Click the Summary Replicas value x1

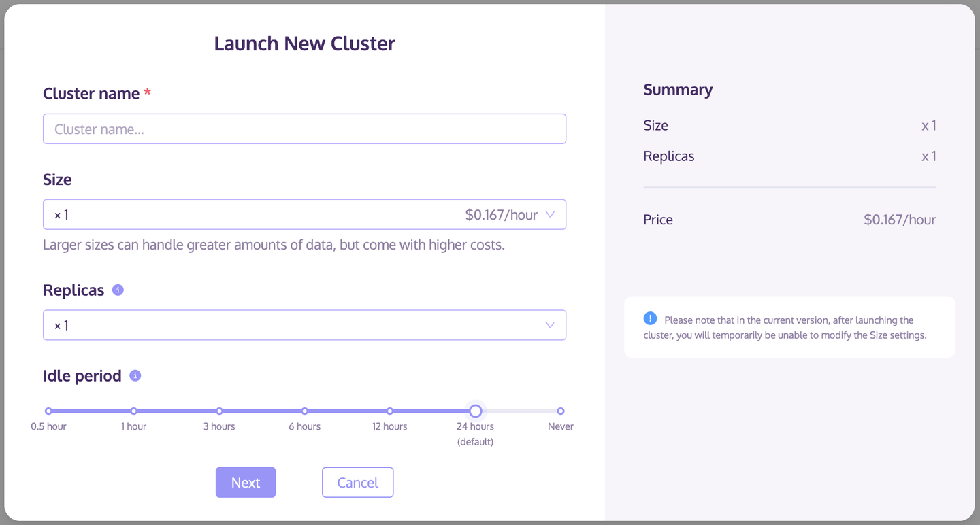929,156
